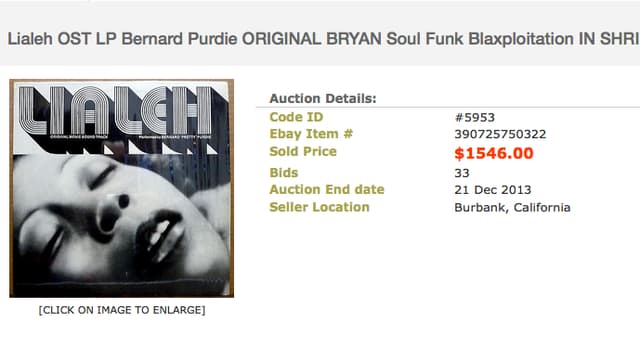Click the Sold Price label
The height and width of the screenshot is (360, 640).
(303, 151)
